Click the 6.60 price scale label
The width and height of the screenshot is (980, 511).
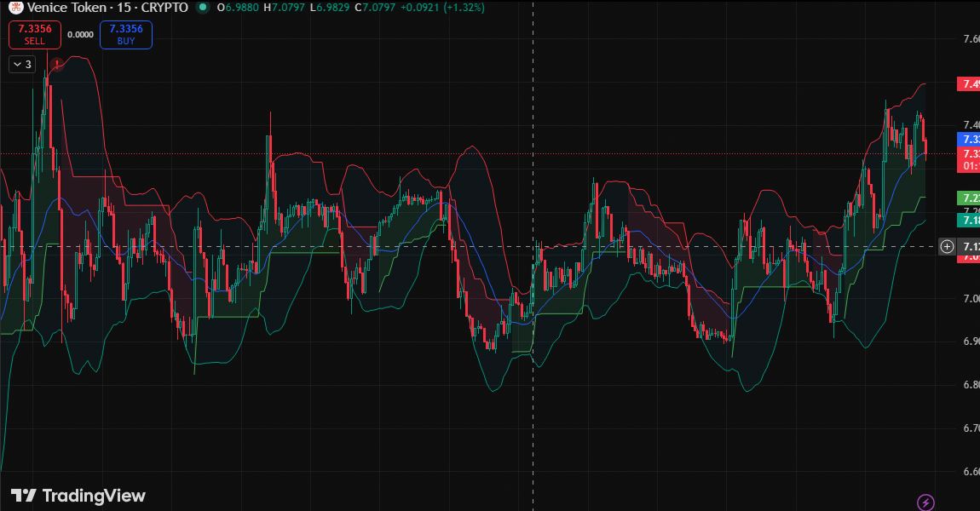pos(971,472)
